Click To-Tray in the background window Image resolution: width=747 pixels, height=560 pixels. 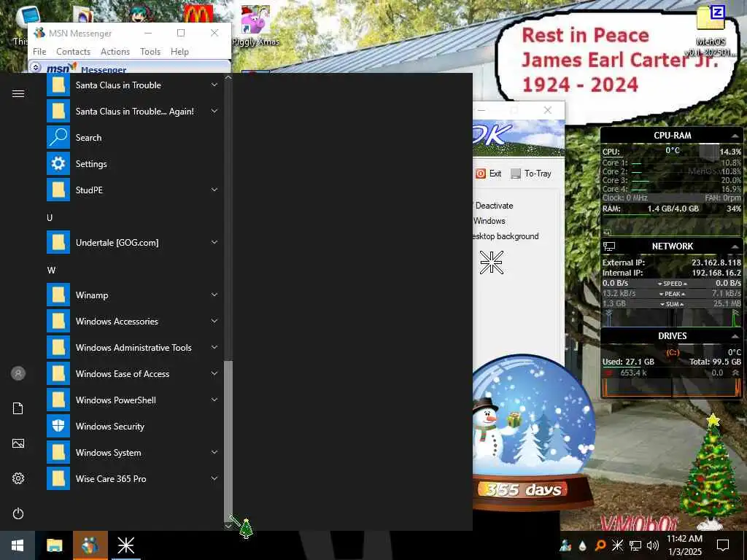pos(531,174)
